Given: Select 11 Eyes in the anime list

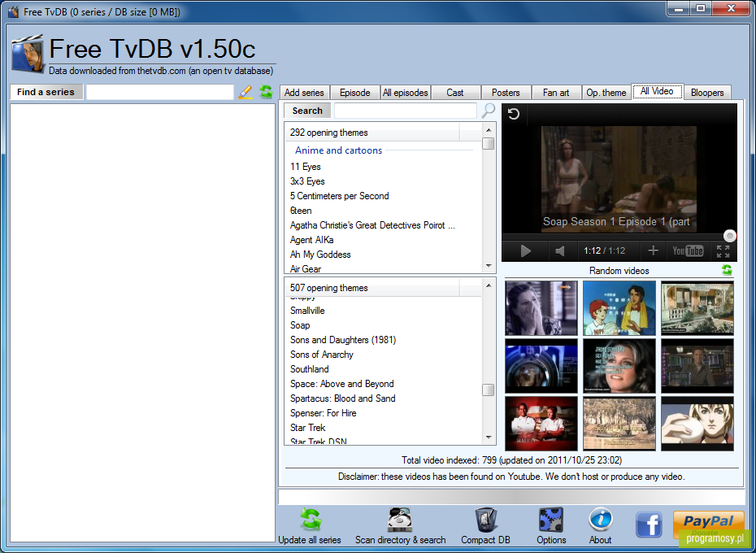Looking at the screenshot, I should [305, 167].
